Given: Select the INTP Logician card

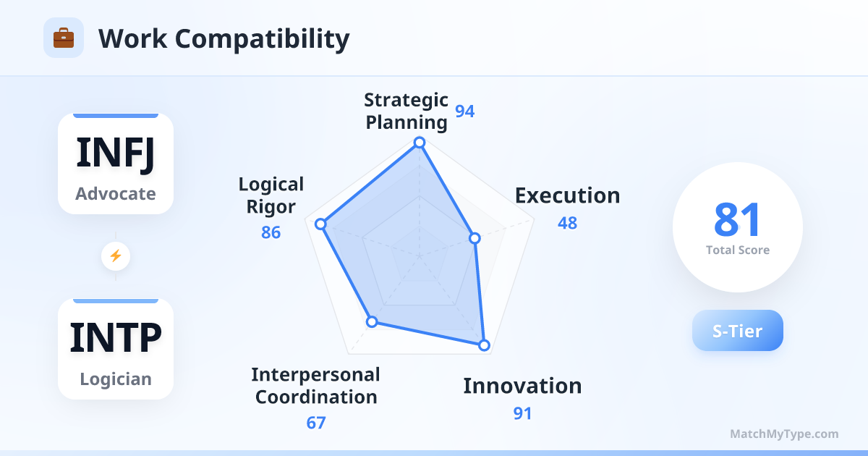Looking at the screenshot, I should coord(116,349).
